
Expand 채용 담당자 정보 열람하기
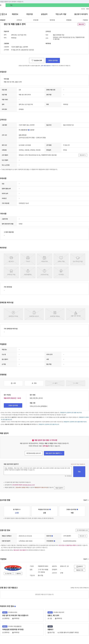54,453
